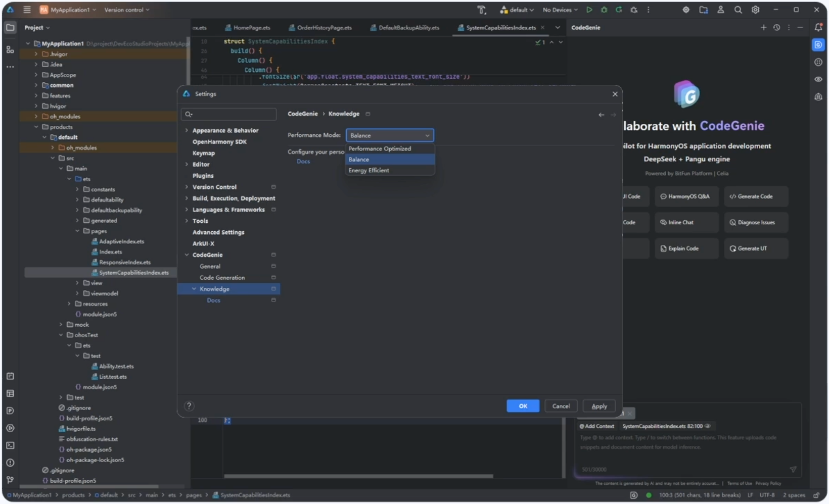Image resolution: width=829 pixels, height=504 pixels.
Task: Switch to OrderHistoryPage.ets tab
Action: [x=320, y=27]
